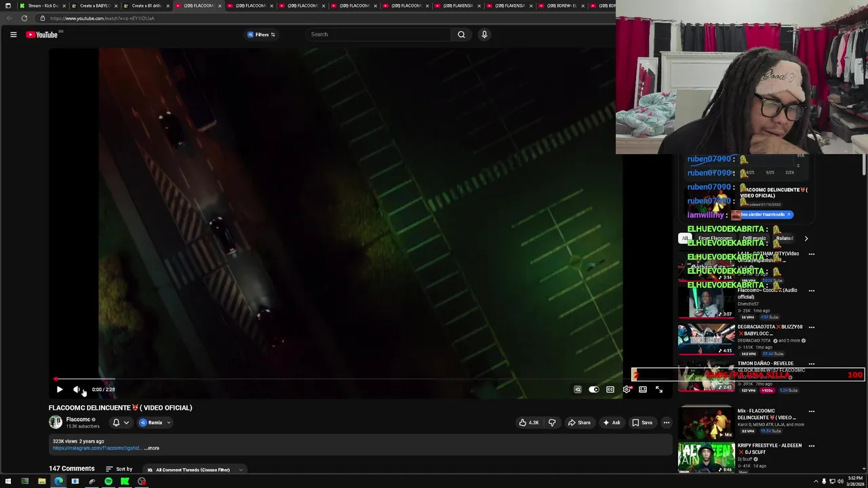
Task: Play the video
Action: coord(59,390)
